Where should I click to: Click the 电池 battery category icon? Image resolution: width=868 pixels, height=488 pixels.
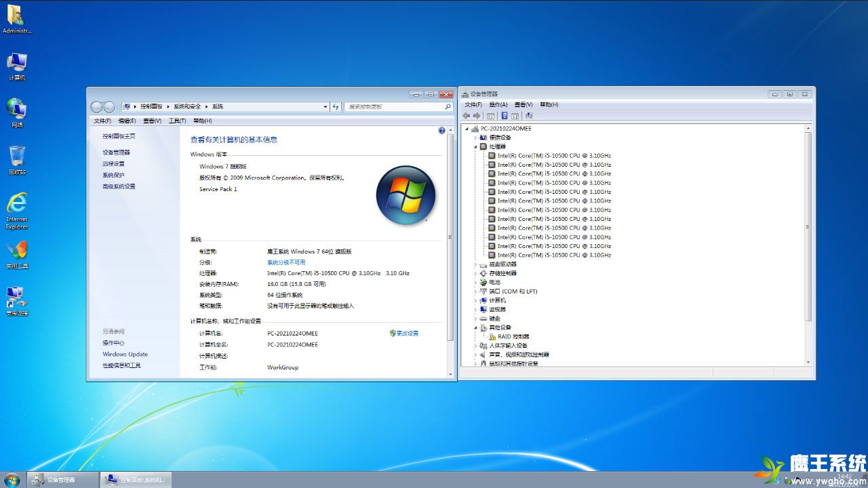click(x=483, y=282)
